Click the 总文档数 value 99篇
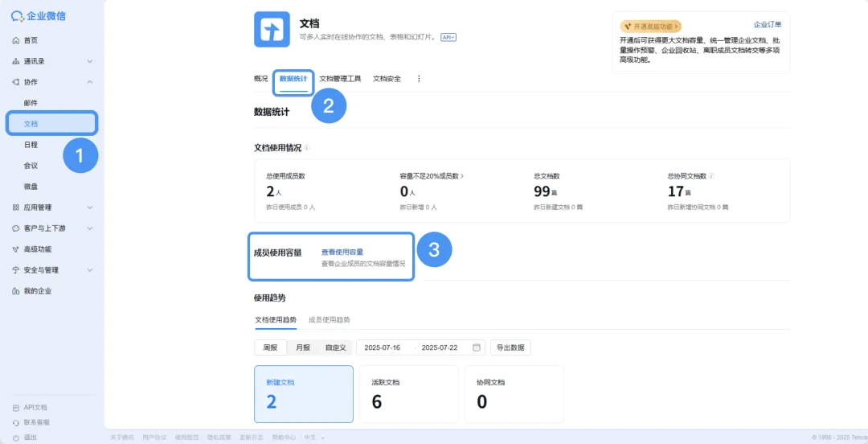Screen dimensions: 868x444 coord(545,191)
